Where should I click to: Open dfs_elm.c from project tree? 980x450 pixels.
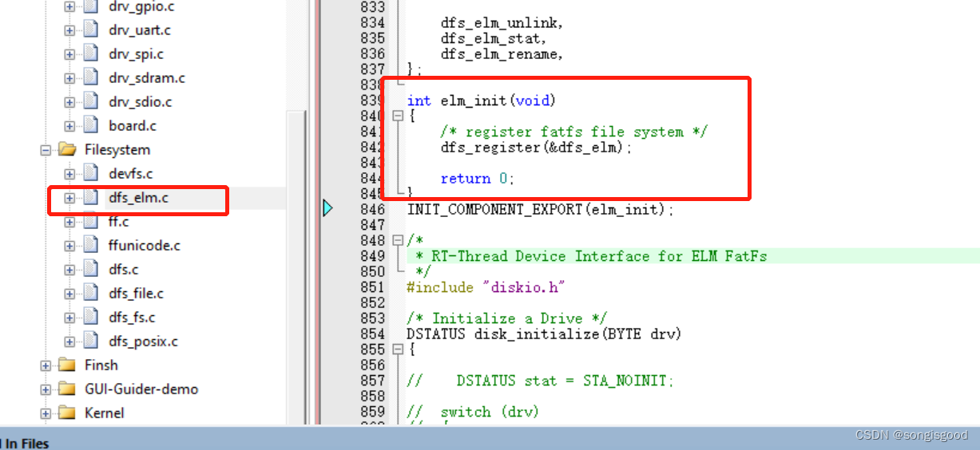138,198
